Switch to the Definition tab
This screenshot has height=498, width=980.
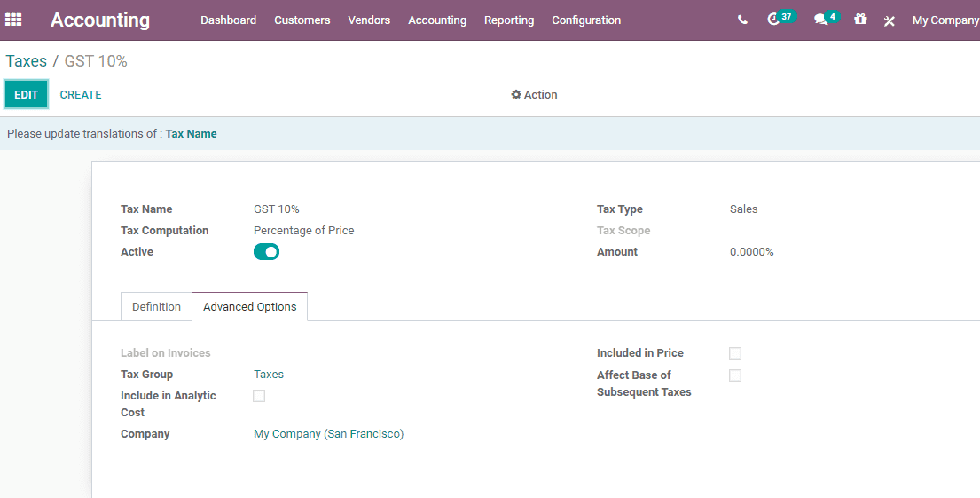coord(156,306)
